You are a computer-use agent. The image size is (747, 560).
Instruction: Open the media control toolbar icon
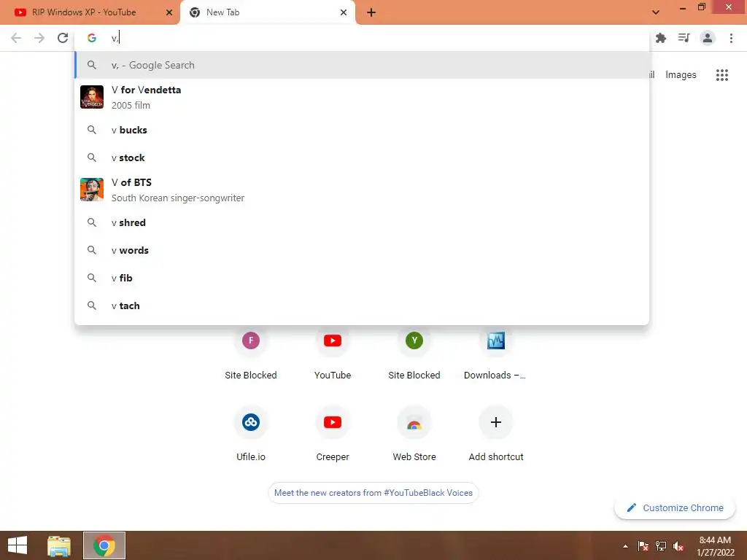684,38
